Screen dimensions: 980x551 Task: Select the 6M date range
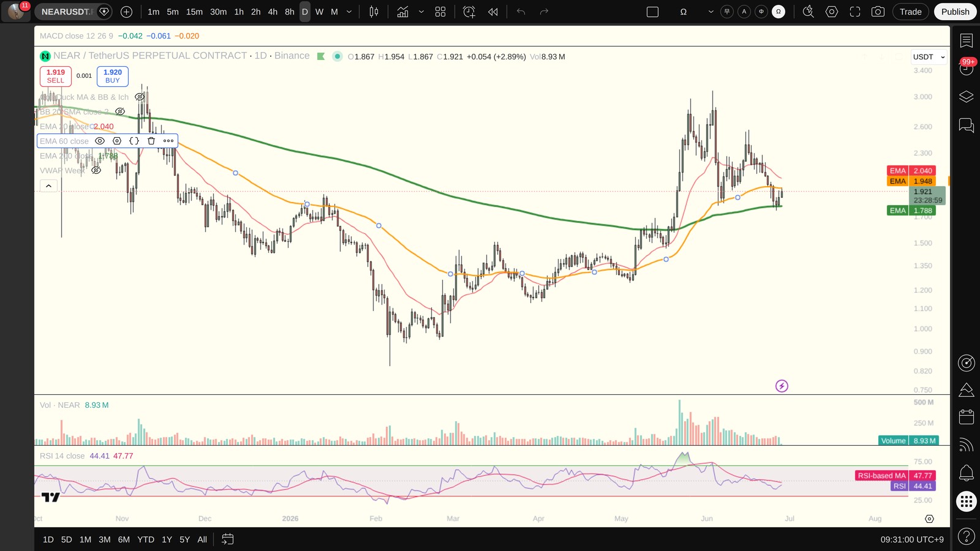tap(124, 539)
